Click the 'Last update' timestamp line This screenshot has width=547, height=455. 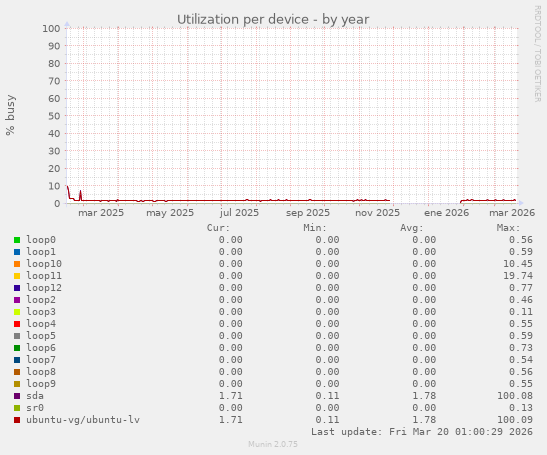pos(422,432)
